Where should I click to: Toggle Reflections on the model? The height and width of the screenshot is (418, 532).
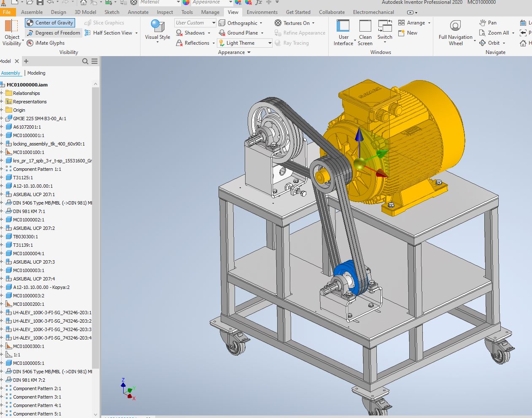192,43
